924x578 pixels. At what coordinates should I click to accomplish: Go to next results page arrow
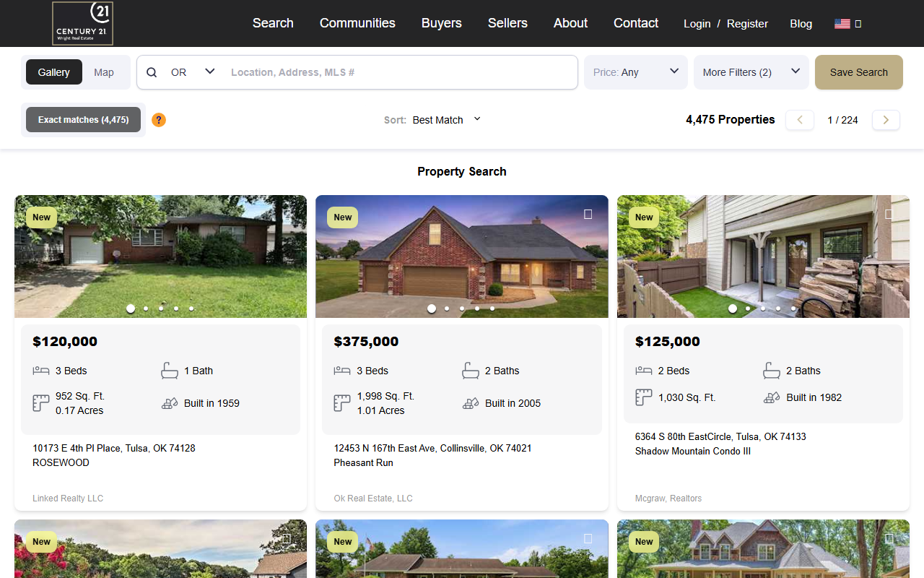point(886,120)
